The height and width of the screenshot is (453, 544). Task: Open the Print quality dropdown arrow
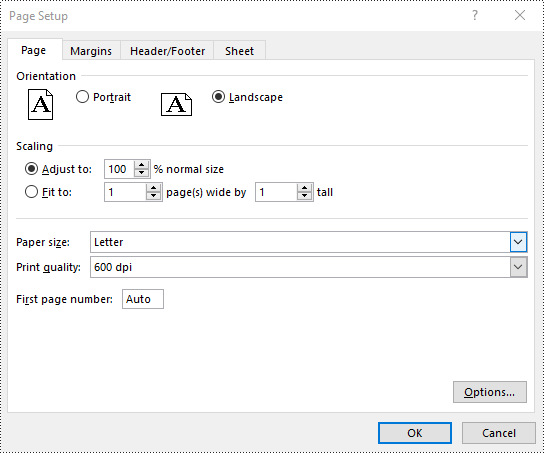coord(518,267)
